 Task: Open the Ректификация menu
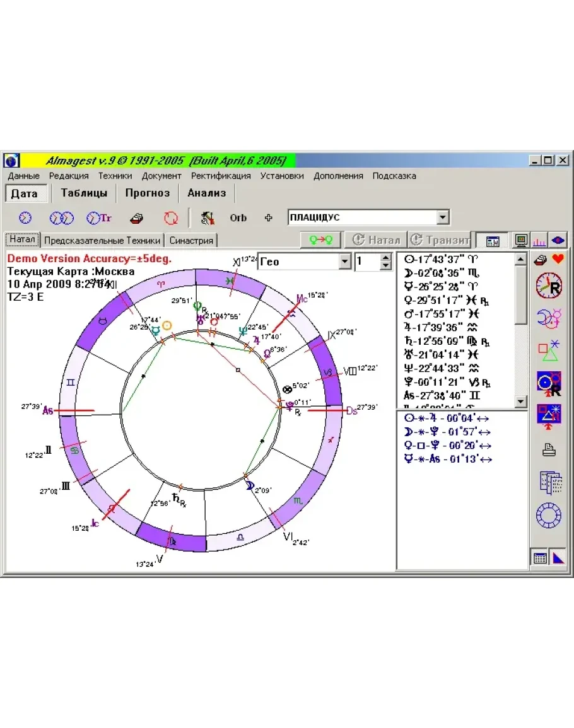[221, 176]
